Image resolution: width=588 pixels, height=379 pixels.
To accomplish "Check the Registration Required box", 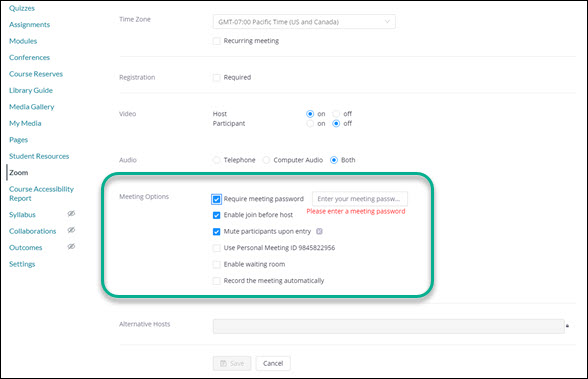I will tap(216, 78).
